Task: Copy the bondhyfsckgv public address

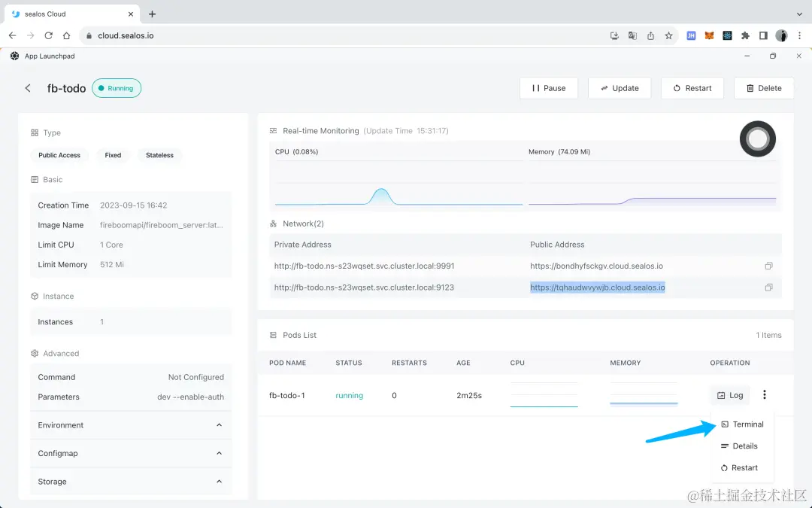Action: click(x=768, y=266)
